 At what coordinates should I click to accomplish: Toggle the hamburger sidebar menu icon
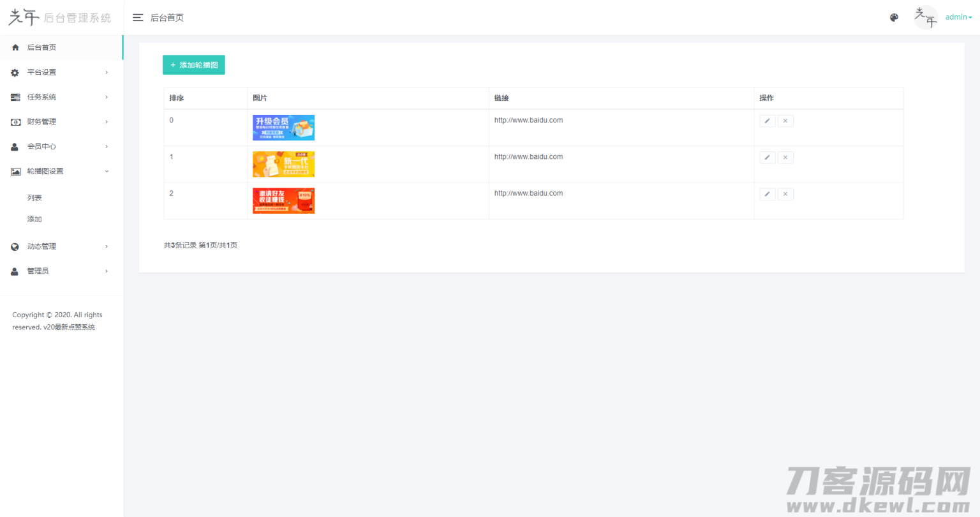(x=138, y=18)
